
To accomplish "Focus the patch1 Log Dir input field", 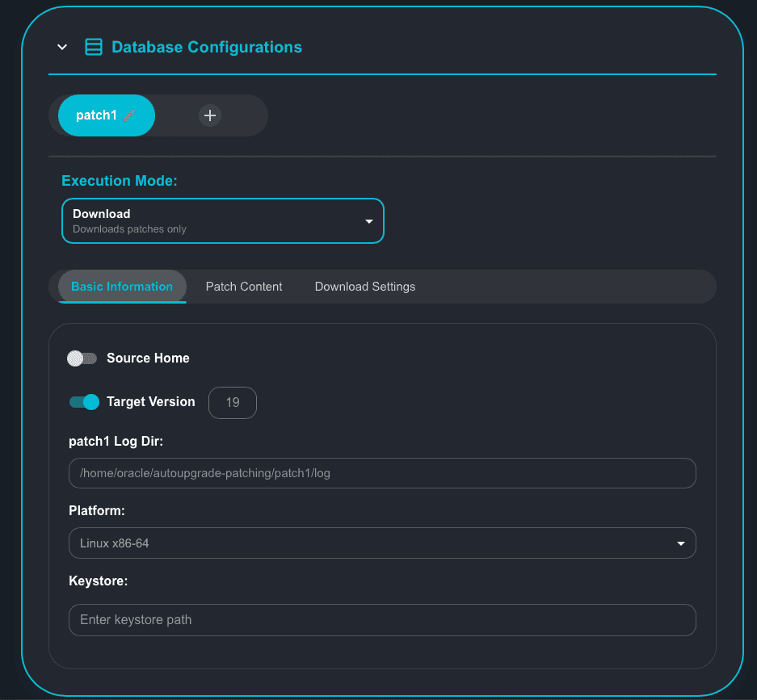I will (382, 473).
